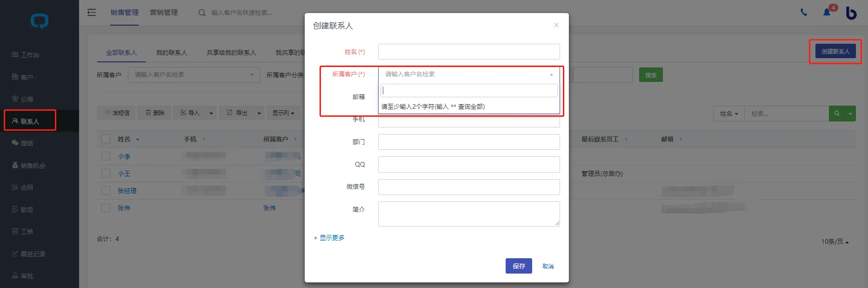Click the QQ input field
This screenshot has width=868, height=288.
click(469, 164)
